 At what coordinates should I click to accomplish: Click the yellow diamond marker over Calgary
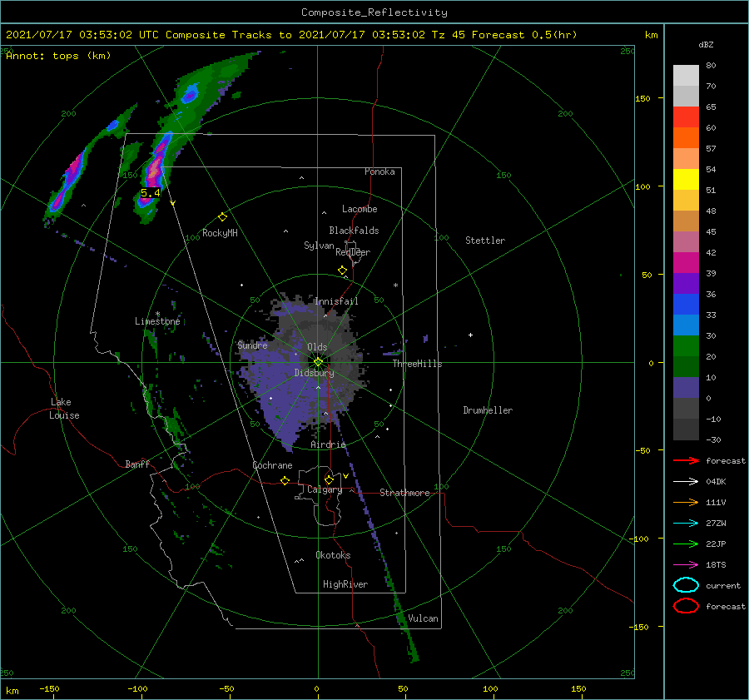(329, 479)
